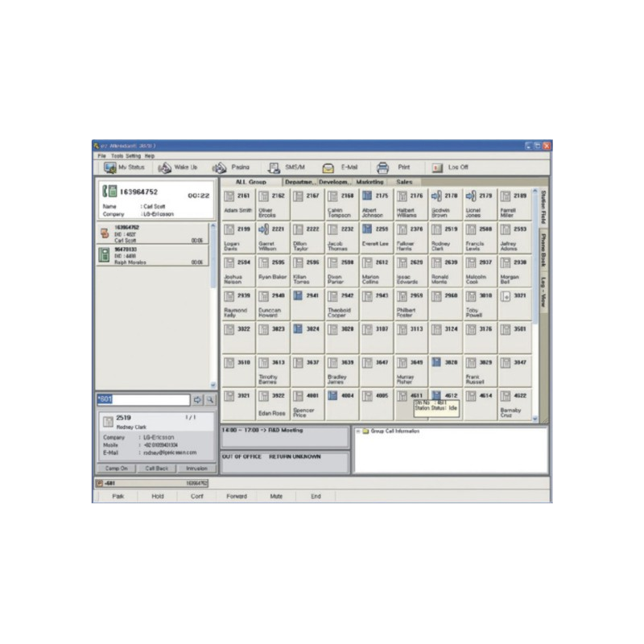Select station 2519 Rodney Clark in grid

(445, 237)
